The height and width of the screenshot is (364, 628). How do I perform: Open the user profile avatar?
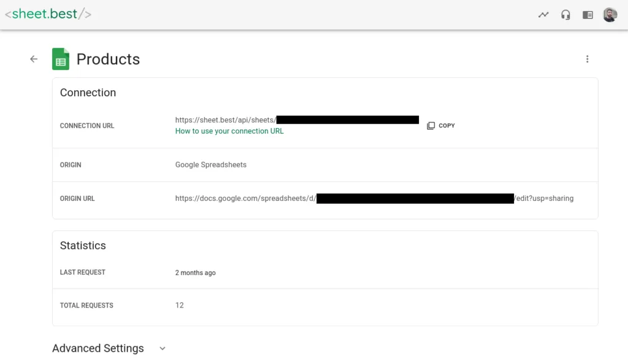click(x=610, y=15)
